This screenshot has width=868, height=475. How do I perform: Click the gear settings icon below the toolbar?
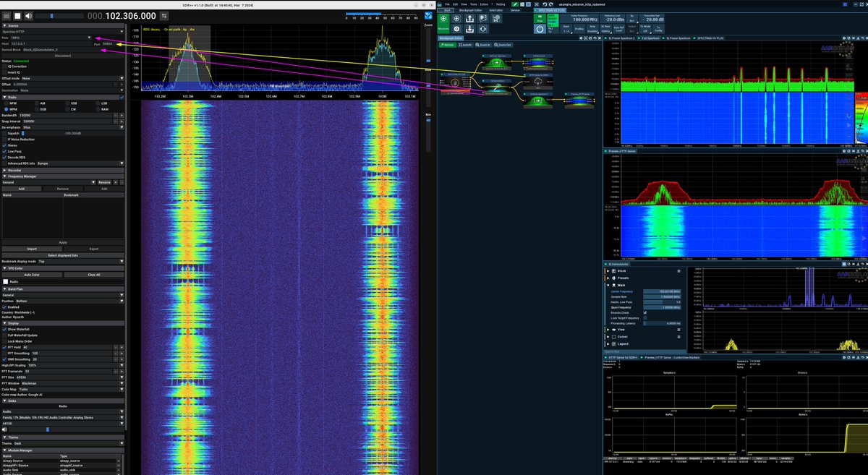pos(456,29)
